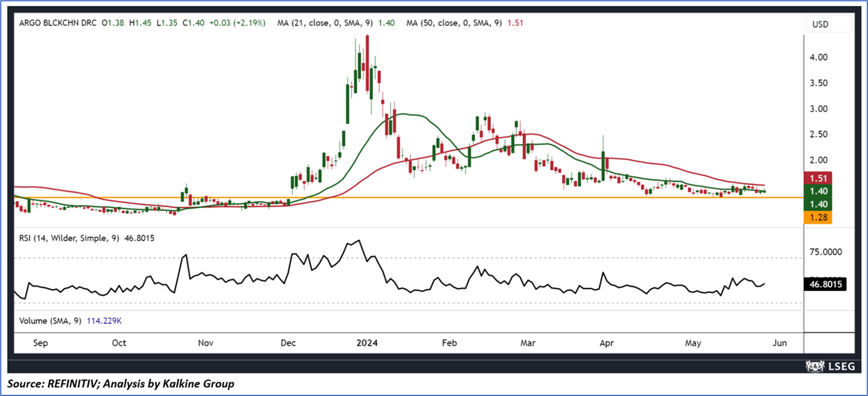The height and width of the screenshot is (396, 868).
Task: Click the 2024 date axis label
Action: pos(366,343)
